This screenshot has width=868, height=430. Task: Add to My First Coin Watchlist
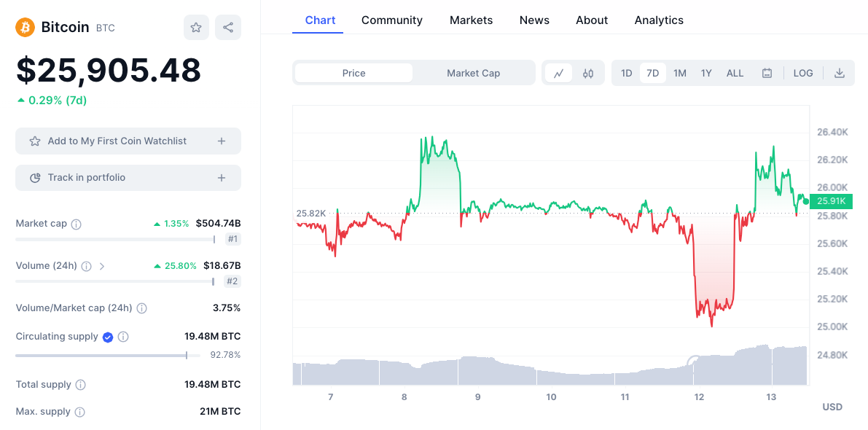click(128, 141)
